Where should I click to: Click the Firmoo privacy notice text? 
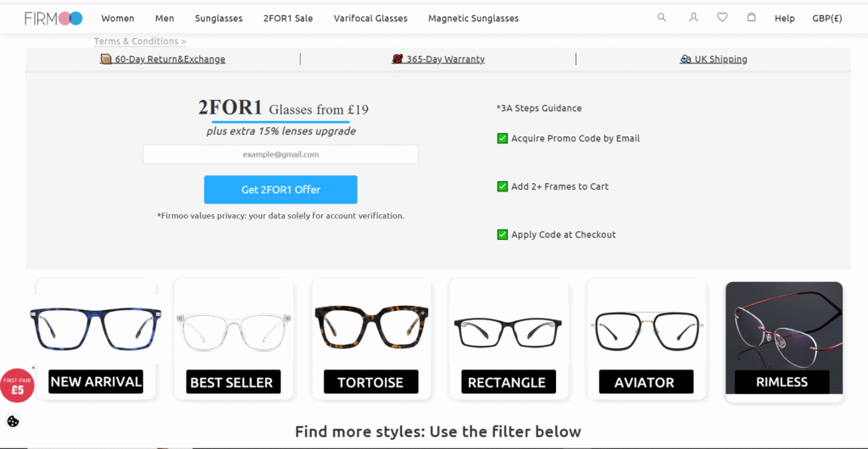click(281, 216)
